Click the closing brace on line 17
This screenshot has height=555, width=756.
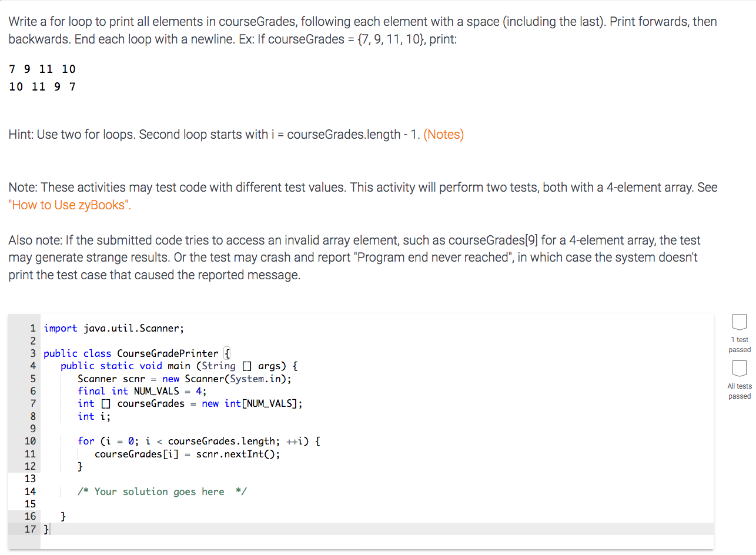tap(46, 529)
